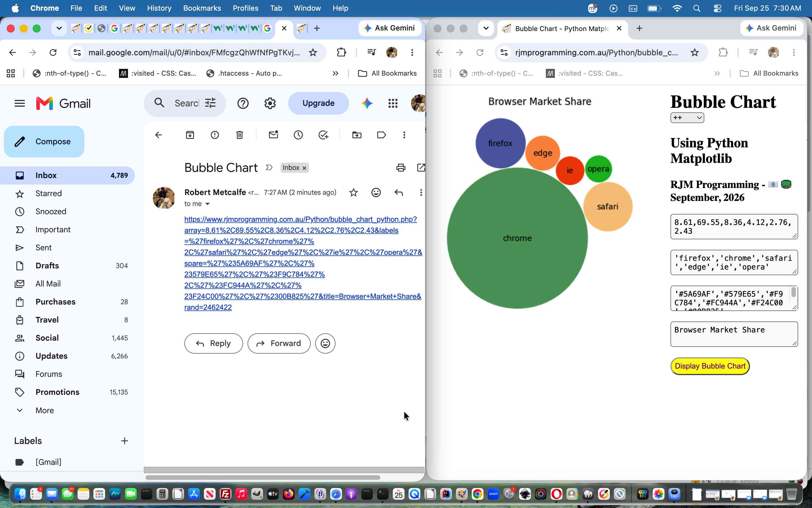
Task: Open email toolbar More options menu
Action: [404, 135]
